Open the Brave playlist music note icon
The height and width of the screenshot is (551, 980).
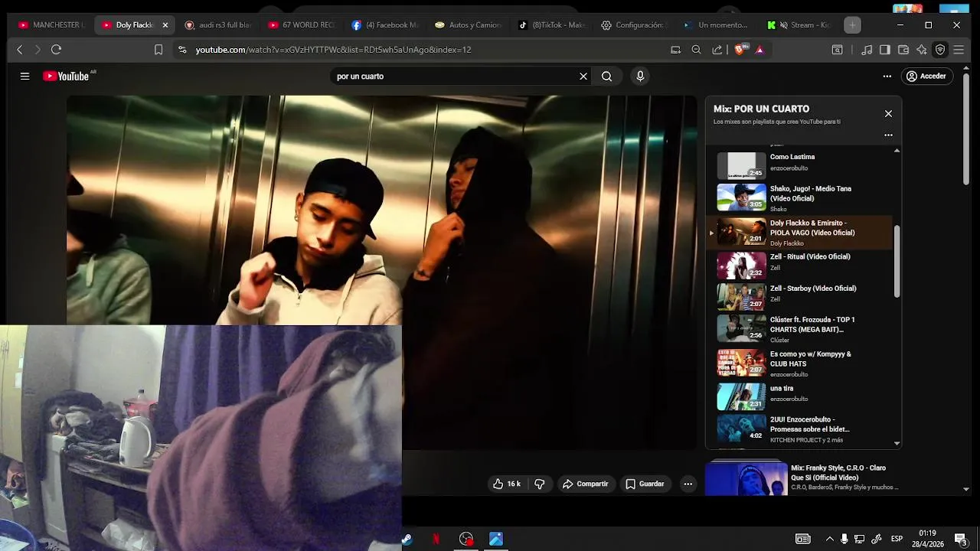(867, 50)
